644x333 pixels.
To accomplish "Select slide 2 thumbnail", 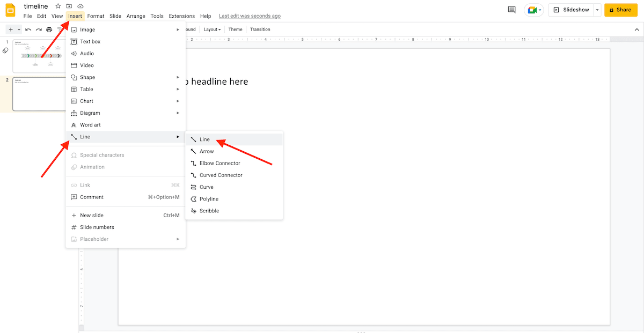I will tap(39, 94).
